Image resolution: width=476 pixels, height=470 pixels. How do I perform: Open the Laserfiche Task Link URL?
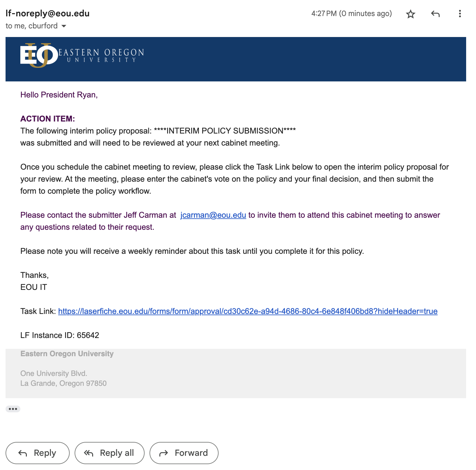point(248,311)
